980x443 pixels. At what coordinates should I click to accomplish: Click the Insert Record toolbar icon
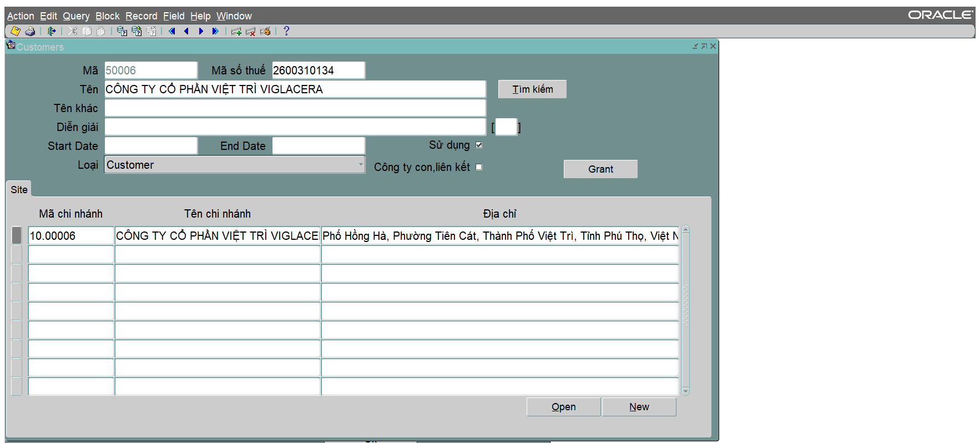[x=236, y=31]
